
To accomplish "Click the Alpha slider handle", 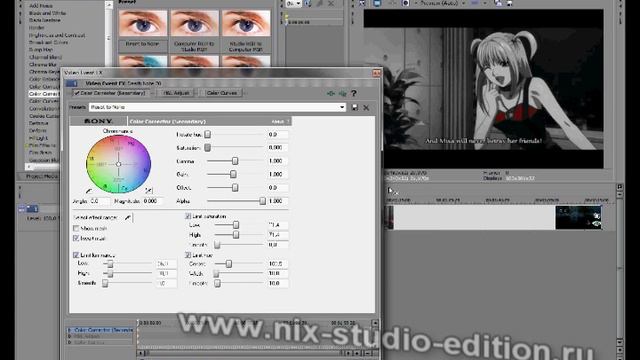I will [x=262, y=201].
